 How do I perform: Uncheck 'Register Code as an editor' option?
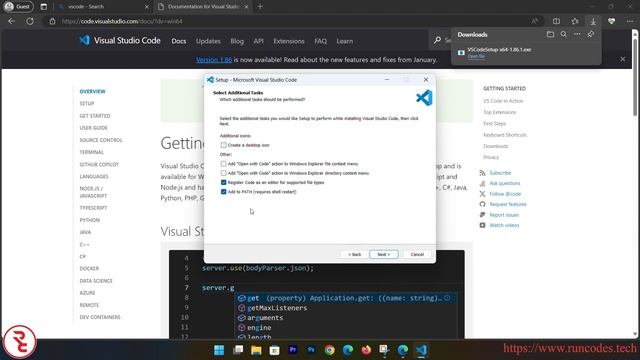pos(224,182)
